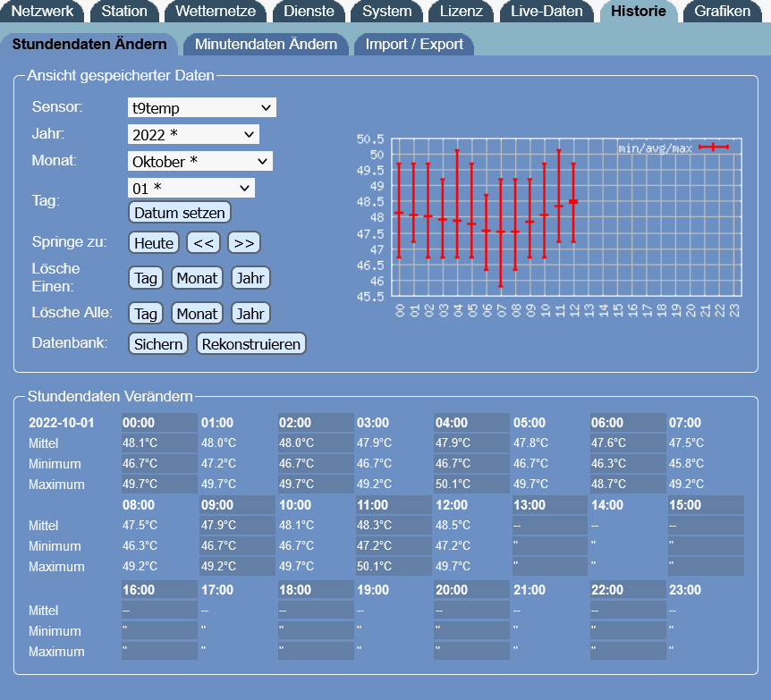771x700 pixels.
Task: Click Jahr in the Lösche Alle row
Action: click(x=250, y=314)
